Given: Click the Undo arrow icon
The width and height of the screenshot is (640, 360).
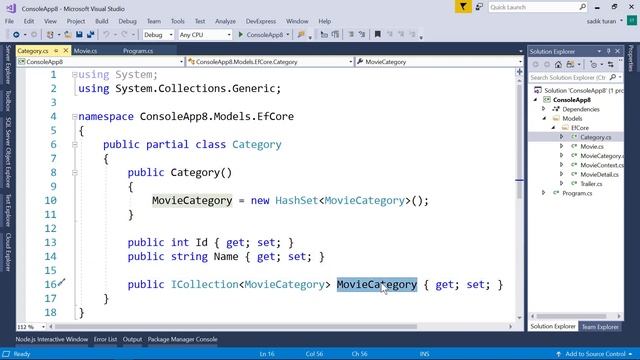Looking at the screenshot, I should (x=107, y=35).
